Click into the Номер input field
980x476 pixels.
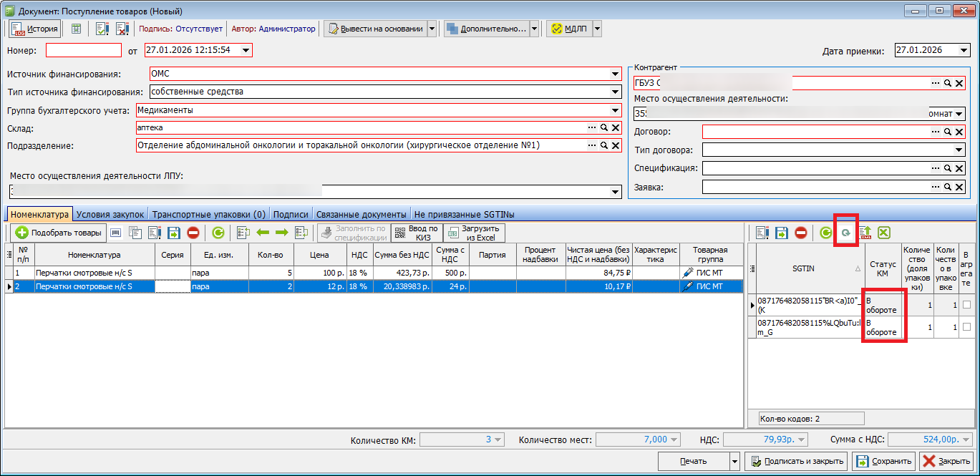pyautogui.click(x=84, y=51)
